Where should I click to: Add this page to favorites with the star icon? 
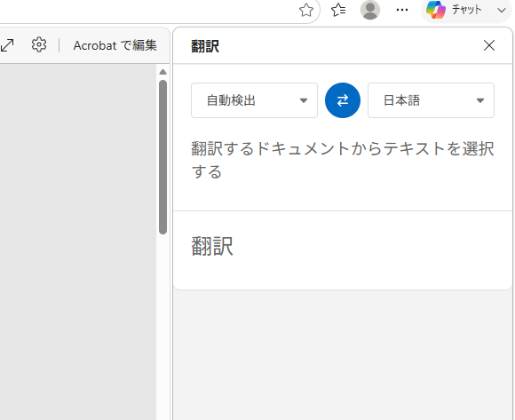tap(306, 10)
